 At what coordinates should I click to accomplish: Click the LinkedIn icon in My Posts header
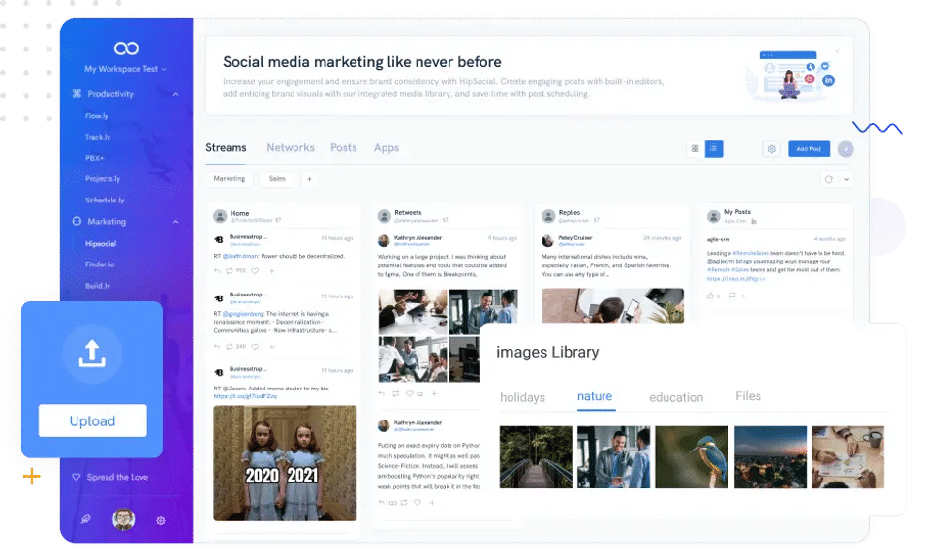click(x=754, y=221)
